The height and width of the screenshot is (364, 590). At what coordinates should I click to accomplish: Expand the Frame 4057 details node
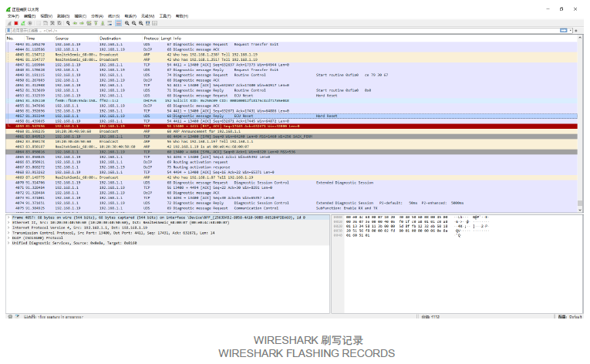pos(8,217)
